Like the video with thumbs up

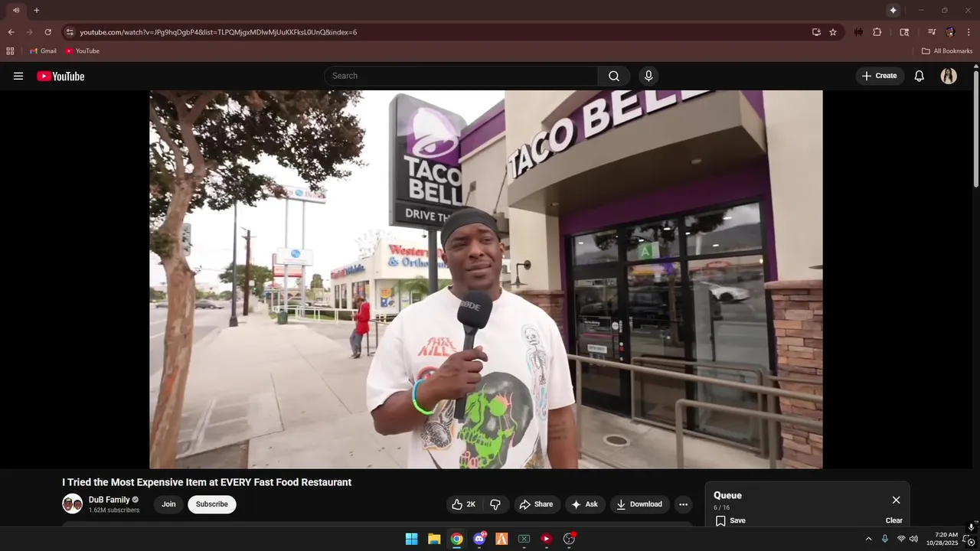tap(464, 504)
